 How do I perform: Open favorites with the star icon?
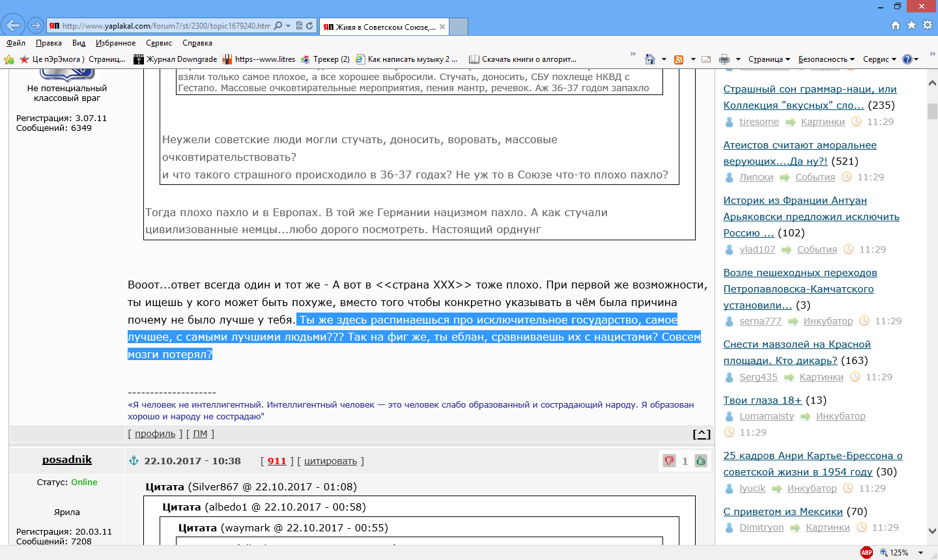(911, 25)
